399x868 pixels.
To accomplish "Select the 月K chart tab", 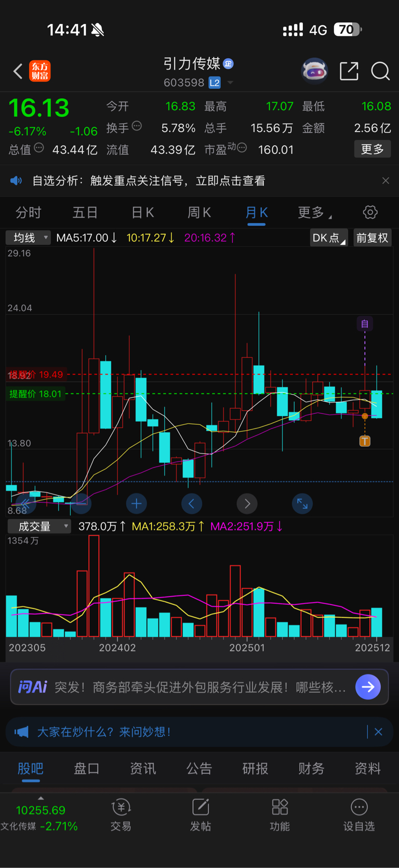I will click(x=256, y=213).
